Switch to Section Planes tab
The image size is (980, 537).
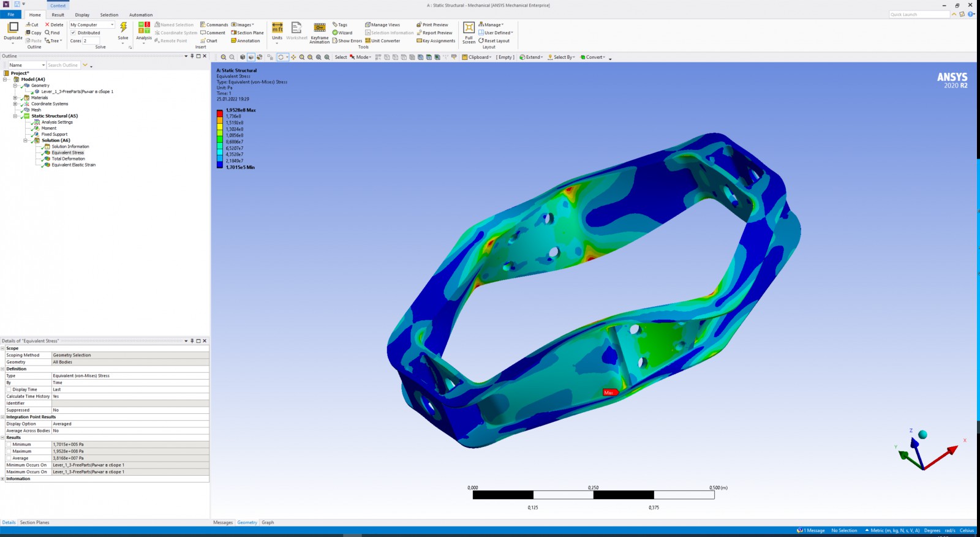pyautogui.click(x=34, y=522)
